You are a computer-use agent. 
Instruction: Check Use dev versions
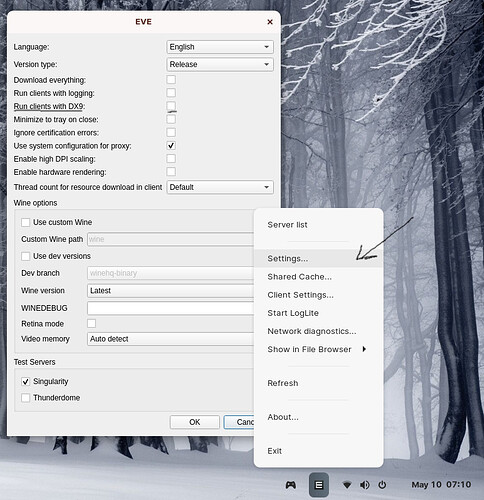(x=26, y=256)
